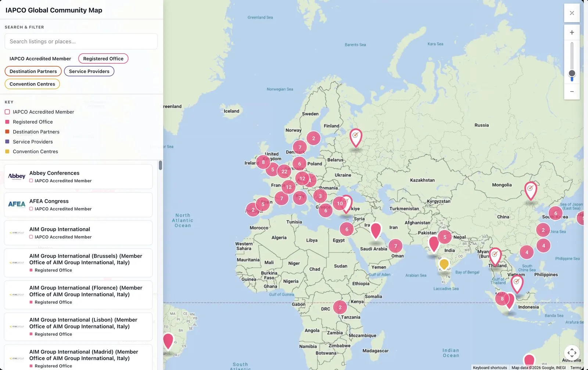Click the map zoom out minus button
The height and width of the screenshot is (370, 588).
point(572,91)
